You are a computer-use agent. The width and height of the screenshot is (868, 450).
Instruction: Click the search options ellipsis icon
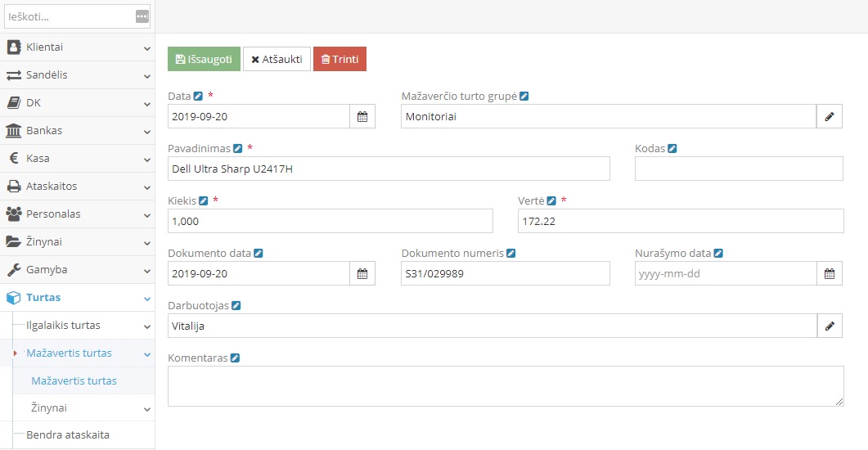[x=142, y=16]
